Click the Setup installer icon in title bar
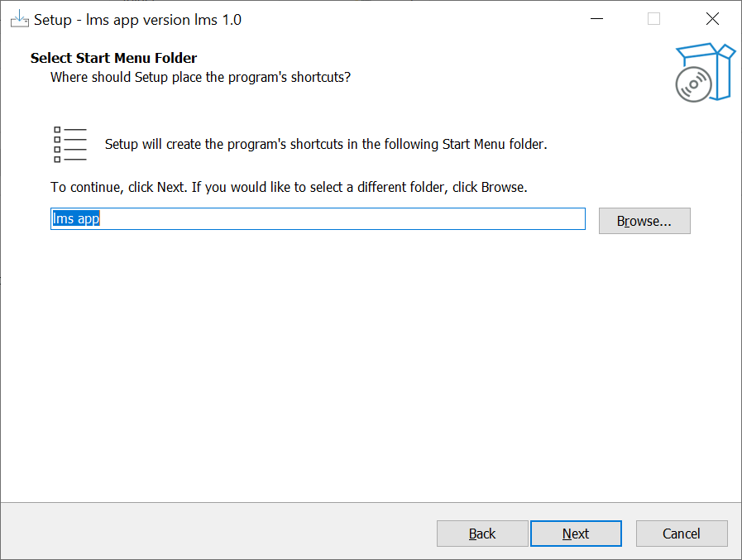The width and height of the screenshot is (742, 560). [19, 19]
